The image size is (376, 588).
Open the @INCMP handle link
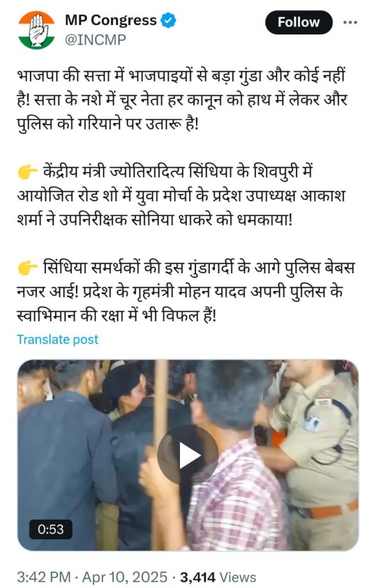tap(95, 40)
